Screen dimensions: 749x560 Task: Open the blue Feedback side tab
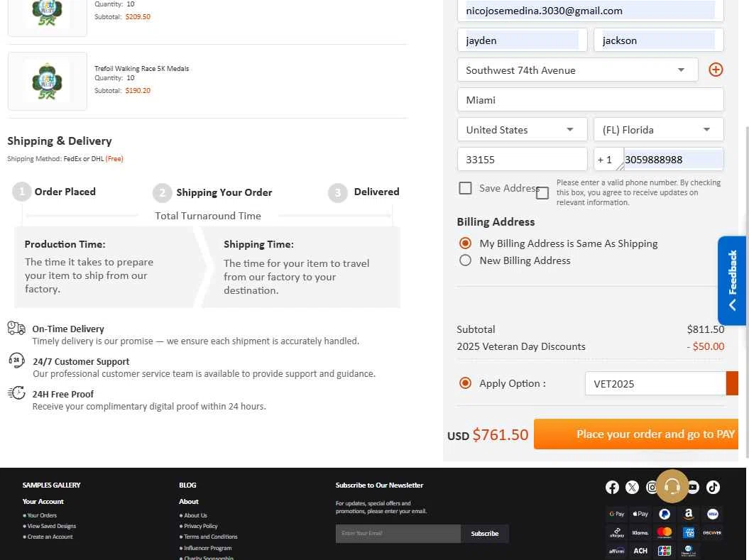tap(732, 280)
